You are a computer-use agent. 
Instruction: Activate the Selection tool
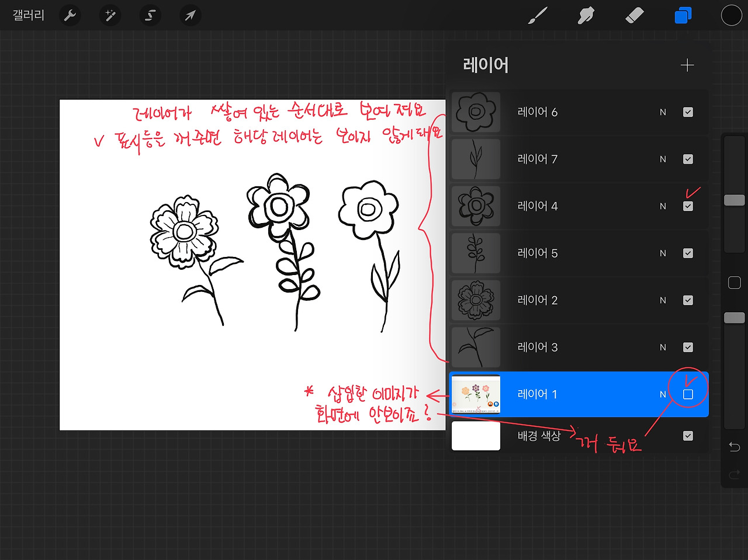(x=150, y=15)
